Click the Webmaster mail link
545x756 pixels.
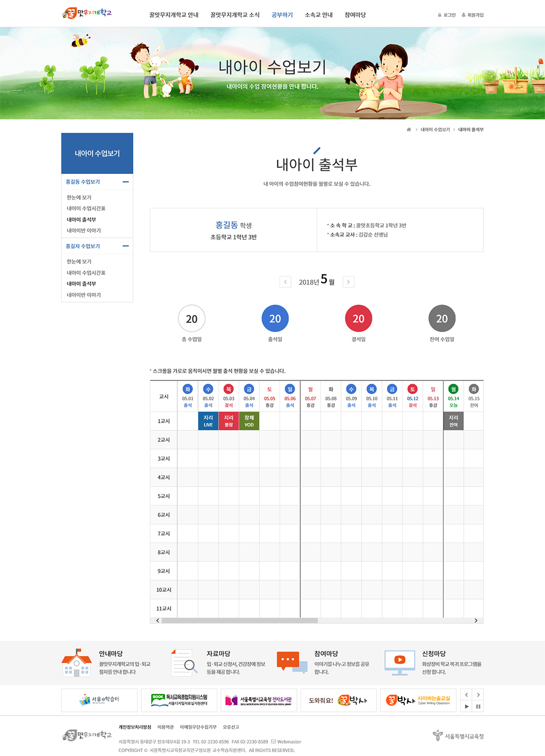pos(286,742)
